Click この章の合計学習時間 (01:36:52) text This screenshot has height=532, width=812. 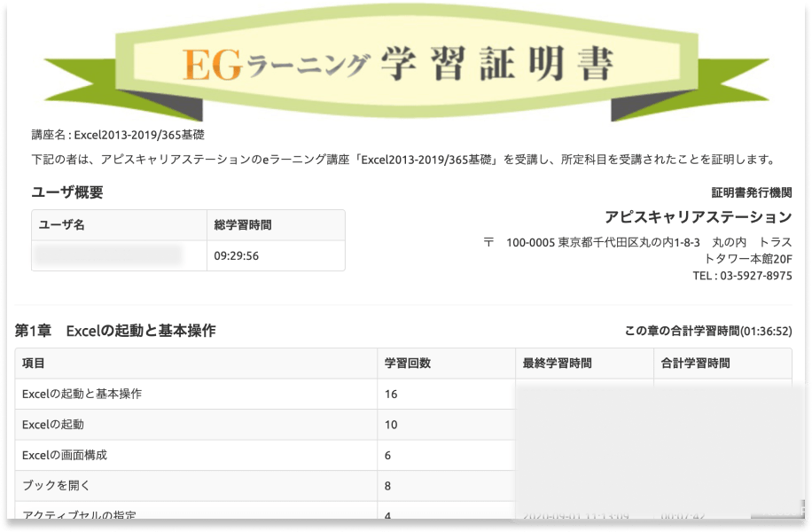[708, 331]
